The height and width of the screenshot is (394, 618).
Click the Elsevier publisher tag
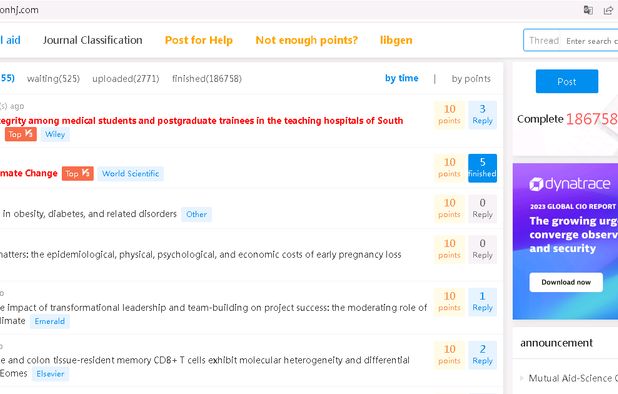point(50,374)
